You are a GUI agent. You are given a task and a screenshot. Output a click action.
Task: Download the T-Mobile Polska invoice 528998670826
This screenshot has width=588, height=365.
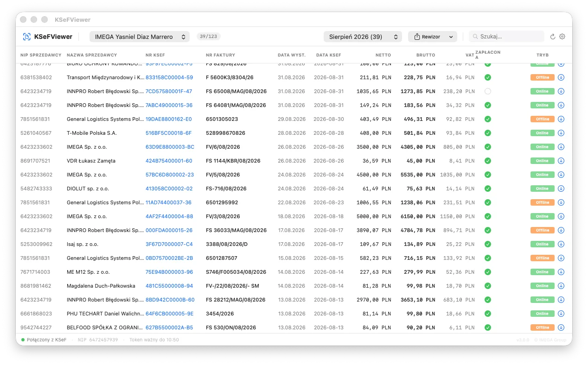pos(561,133)
